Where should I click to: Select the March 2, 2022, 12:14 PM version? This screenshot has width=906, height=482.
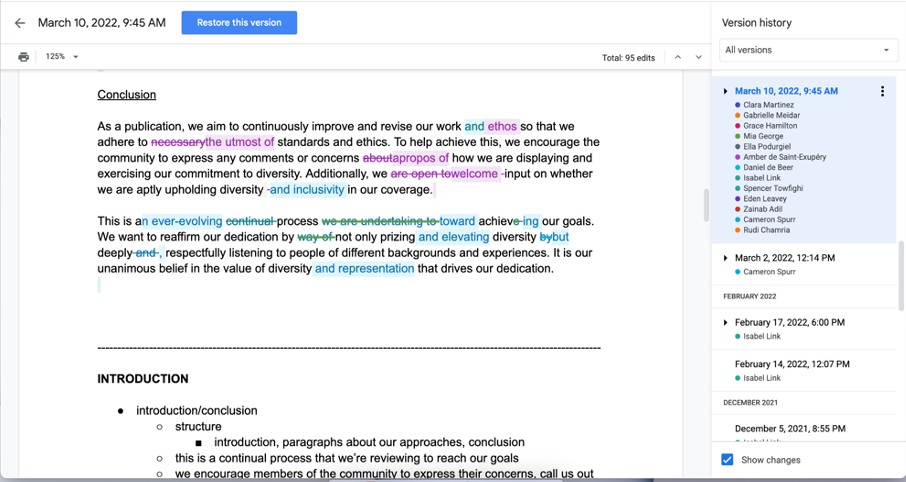785,258
